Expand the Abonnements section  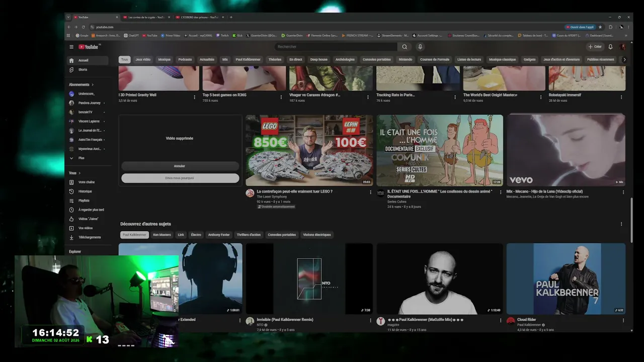82,84
